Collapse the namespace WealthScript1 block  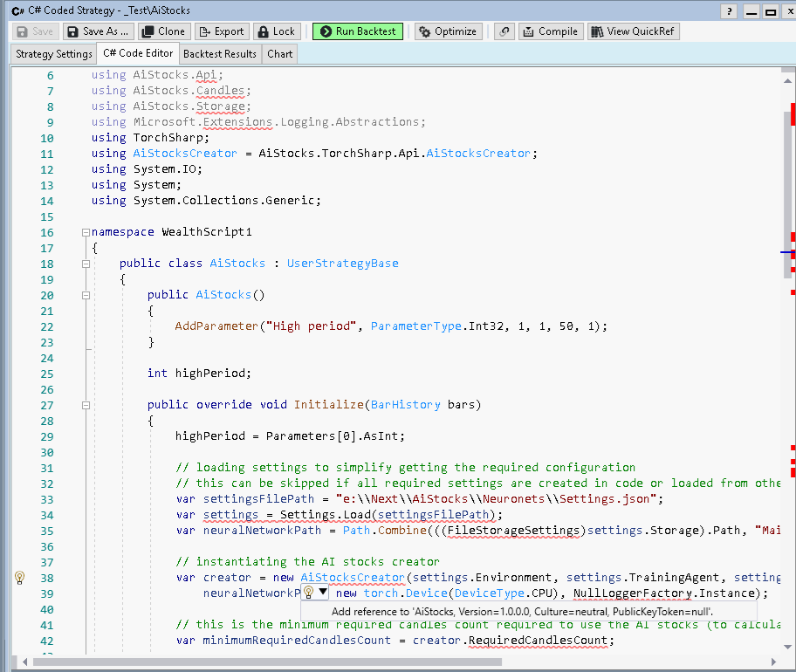pyautogui.click(x=85, y=233)
